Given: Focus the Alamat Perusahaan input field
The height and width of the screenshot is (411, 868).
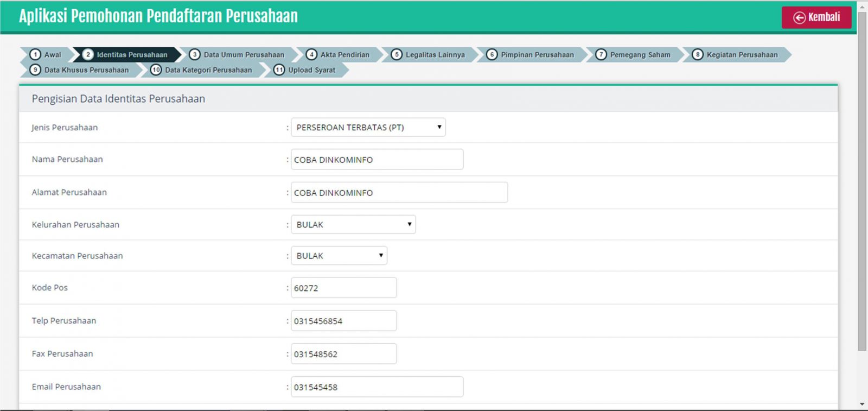Looking at the screenshot, I should click(399, 193).
